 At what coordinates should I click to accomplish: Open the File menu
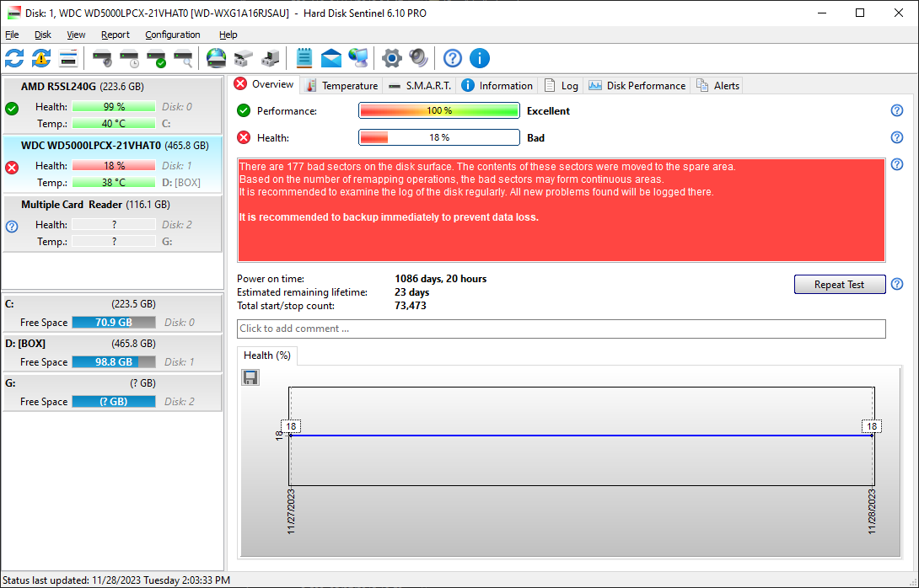pos(12,35)
